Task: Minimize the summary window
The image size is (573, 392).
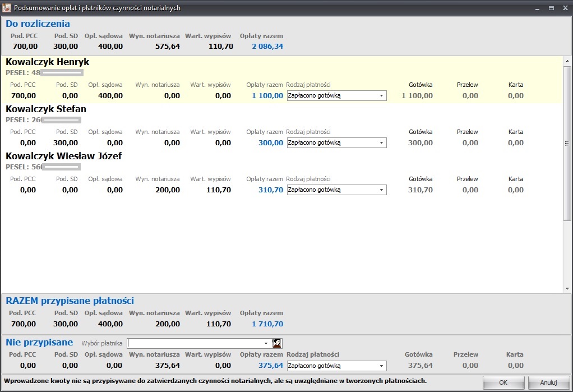Action: (x=537, y=8)
